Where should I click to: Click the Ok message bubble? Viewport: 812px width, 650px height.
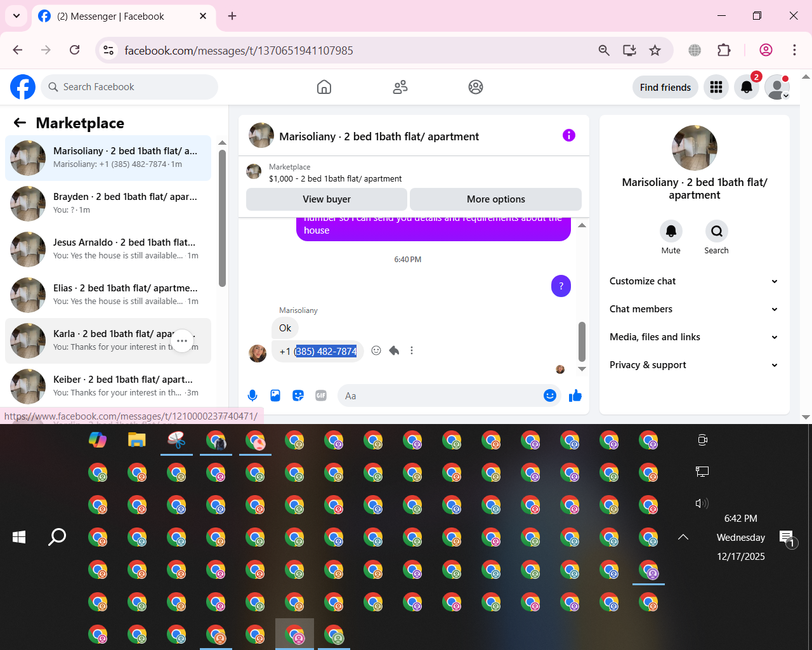pyautogui.click(x=285, y=328)
